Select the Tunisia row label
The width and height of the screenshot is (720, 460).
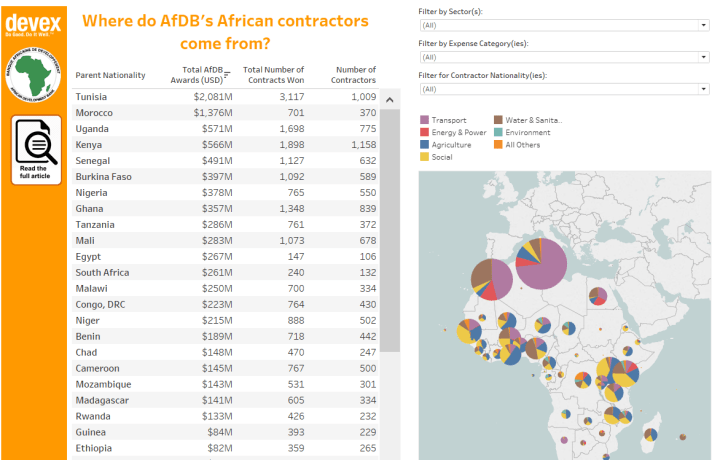[91, 97]
